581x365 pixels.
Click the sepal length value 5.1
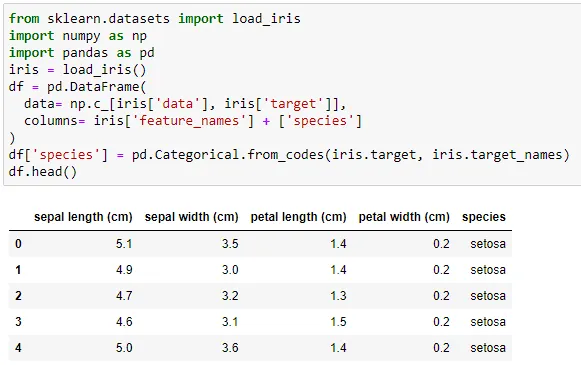[124, 244]
